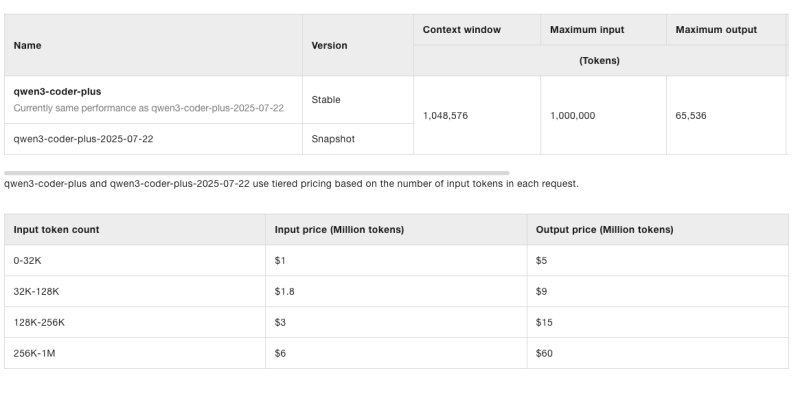Click the 1,000,000 maximum input value
Screen dimensions: 798x393
tap(573, 116)
